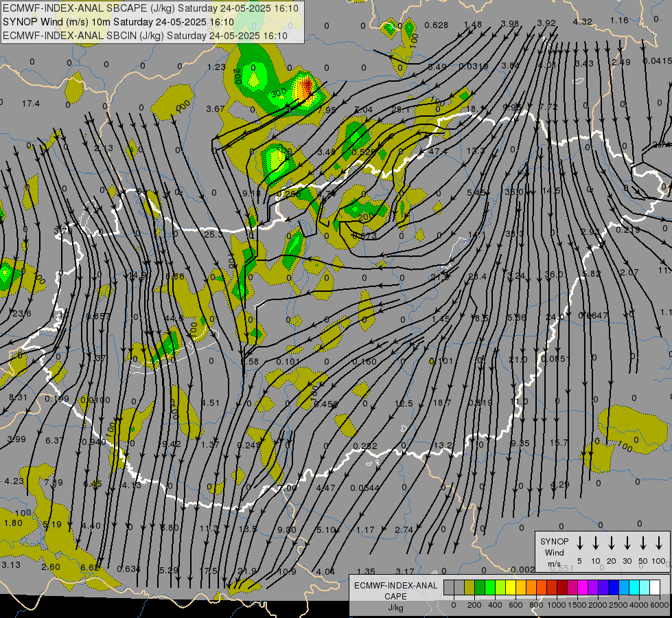This screenshot has width=672, height=618.
Task: Click the grid value '15.7' on the map
Action: tap(559, 442)
